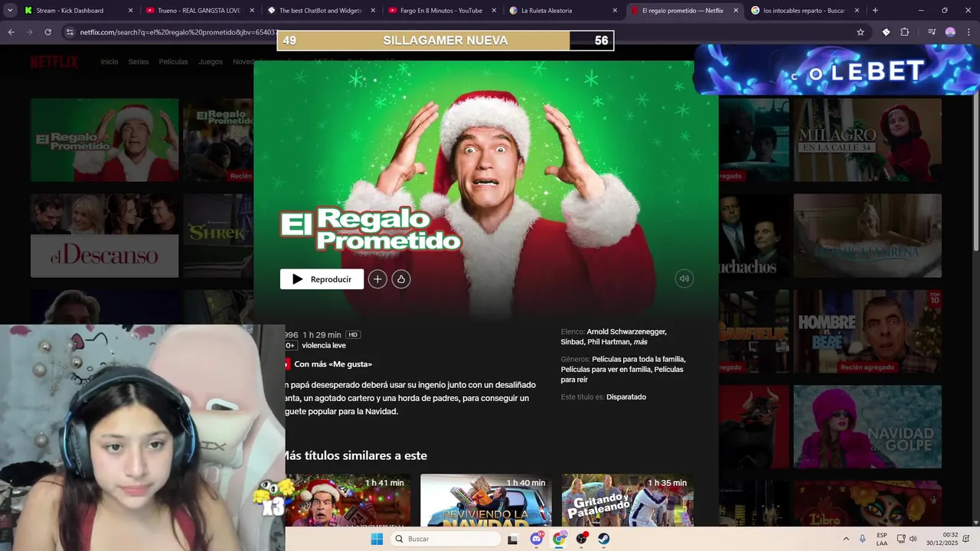This screenshot has width=980, height=551.
Task: Select the Navidad de Golpe thumbnail
Action: [867, 427]
